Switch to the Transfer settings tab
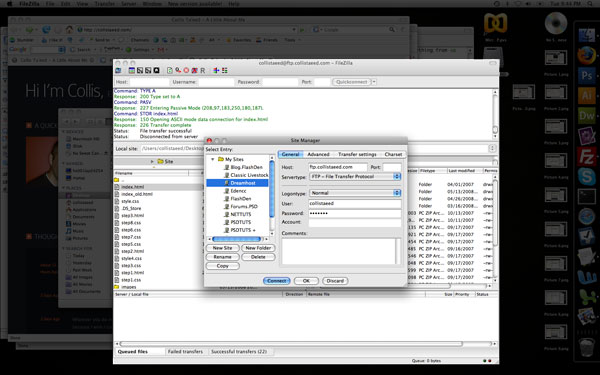Image resolution: width=600 pixels, height=375 pixels. click(x=357, y=154)
